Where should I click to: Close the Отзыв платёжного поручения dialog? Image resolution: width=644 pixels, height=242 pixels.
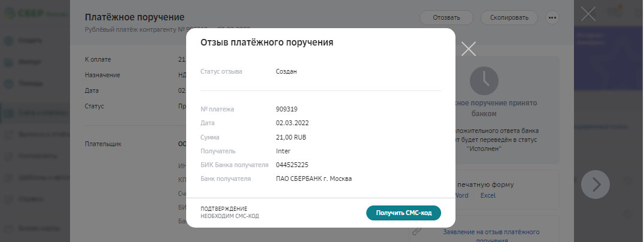point(469,49)
